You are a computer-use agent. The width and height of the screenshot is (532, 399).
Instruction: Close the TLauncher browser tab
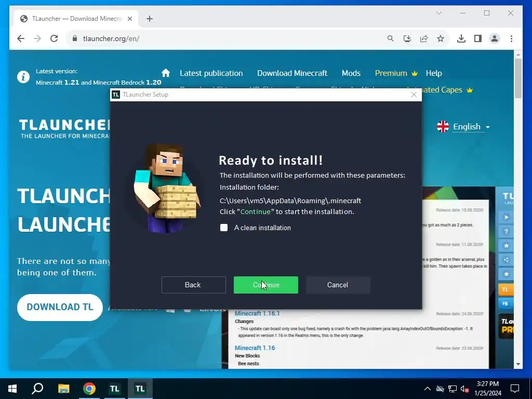[129, 19]
